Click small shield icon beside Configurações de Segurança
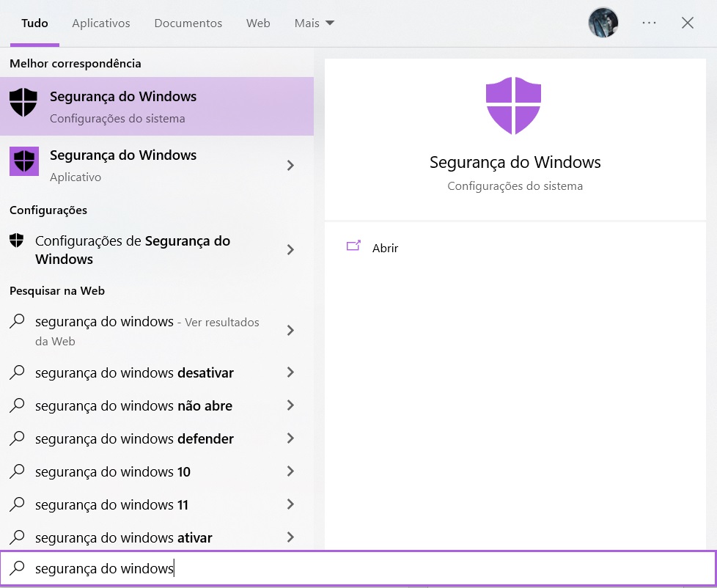The image size is (717, 588). pos(16,240)
